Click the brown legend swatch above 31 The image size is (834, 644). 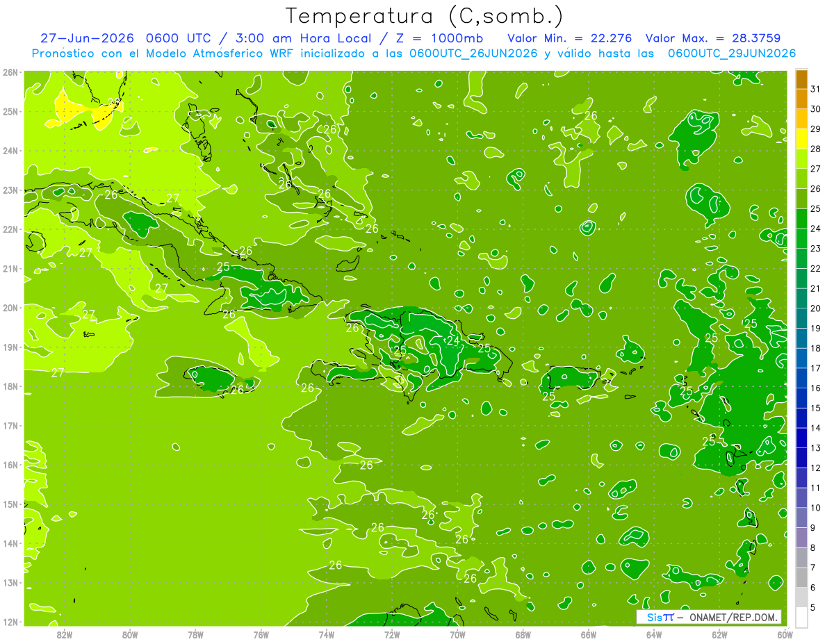coord(801,79)
